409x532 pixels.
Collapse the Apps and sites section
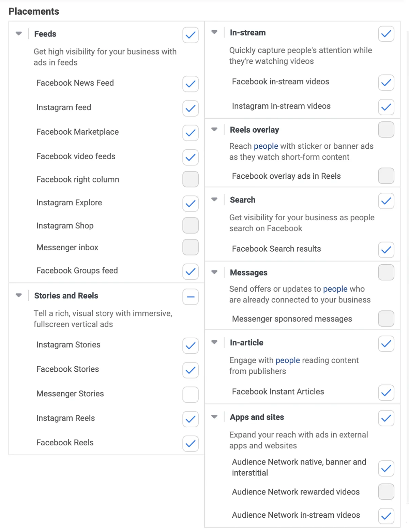(214, 417)
